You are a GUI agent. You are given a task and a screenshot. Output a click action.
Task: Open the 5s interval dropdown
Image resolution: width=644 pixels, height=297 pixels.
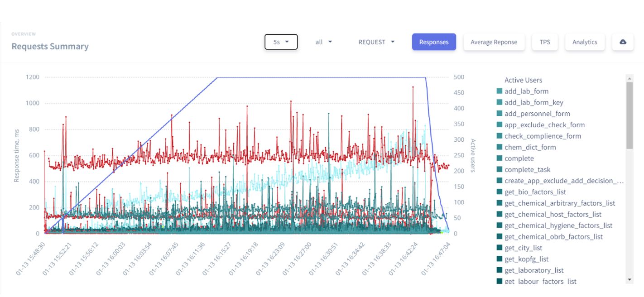(281, 42)
